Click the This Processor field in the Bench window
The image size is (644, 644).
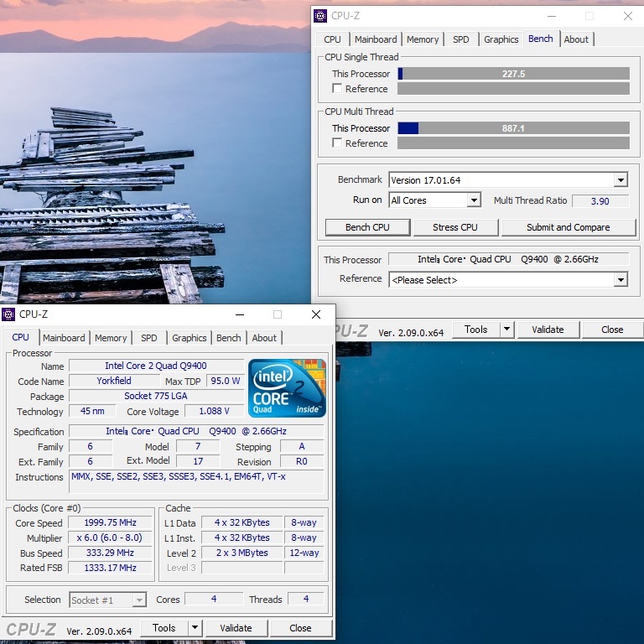(x=508, y=259)
